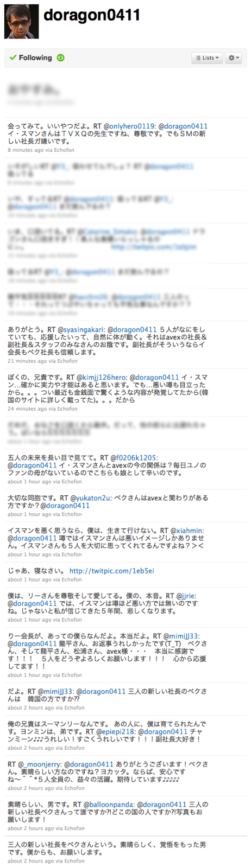
Task: Open the @_moonjerry mention link
Action: tap(40, 764)
